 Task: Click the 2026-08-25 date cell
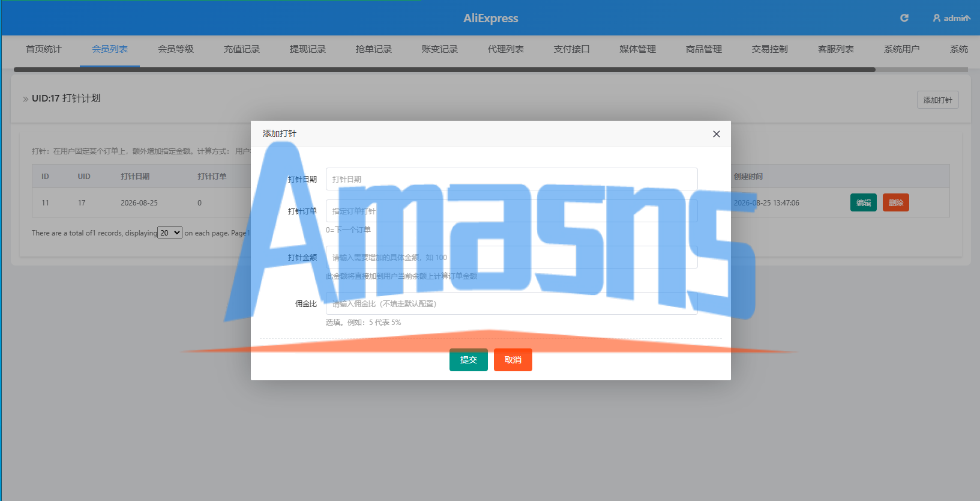pos(139,203)
